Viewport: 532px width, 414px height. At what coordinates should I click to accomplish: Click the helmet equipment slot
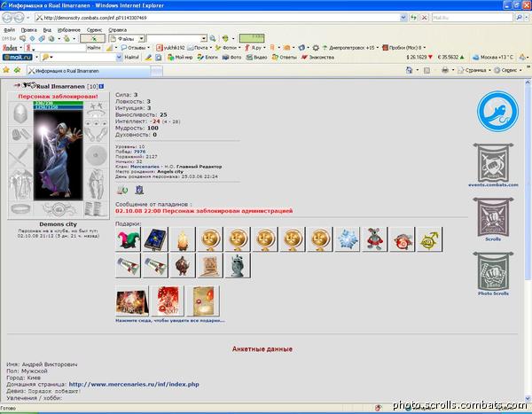pos(20,113)
